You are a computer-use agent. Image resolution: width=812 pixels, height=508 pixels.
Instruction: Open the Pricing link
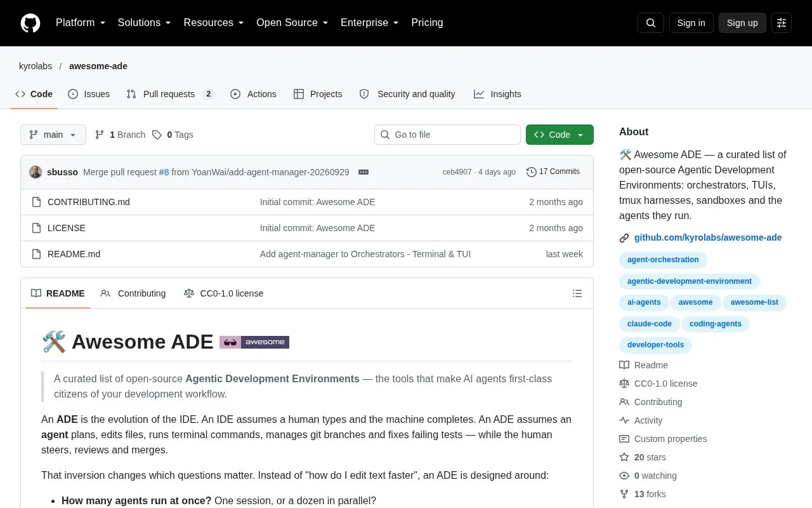tap(427, 23)
